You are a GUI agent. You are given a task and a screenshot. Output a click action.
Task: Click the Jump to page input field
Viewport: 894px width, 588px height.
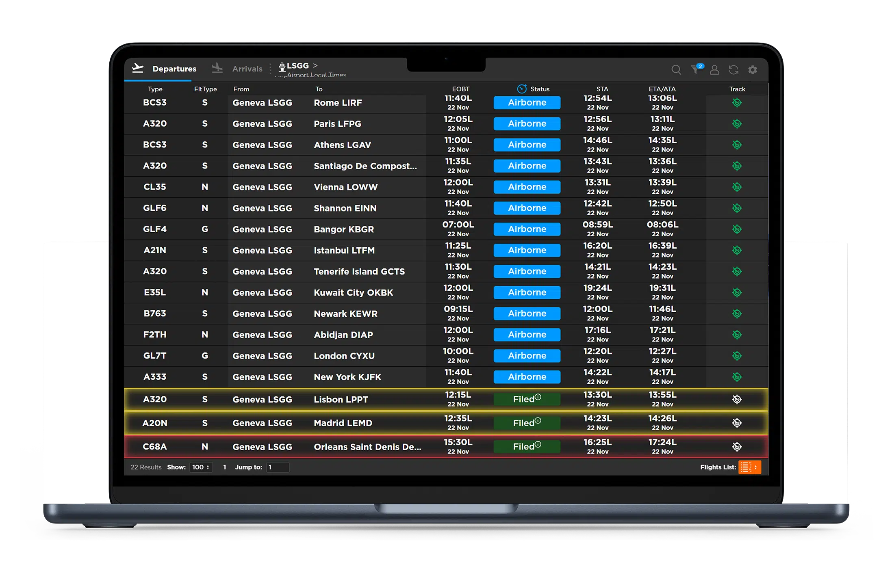click(278, 467)
